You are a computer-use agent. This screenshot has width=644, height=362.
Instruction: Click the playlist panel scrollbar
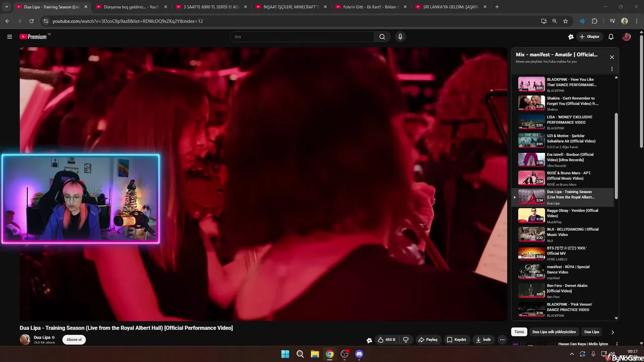pyautogui.click(x=616, y=156)
